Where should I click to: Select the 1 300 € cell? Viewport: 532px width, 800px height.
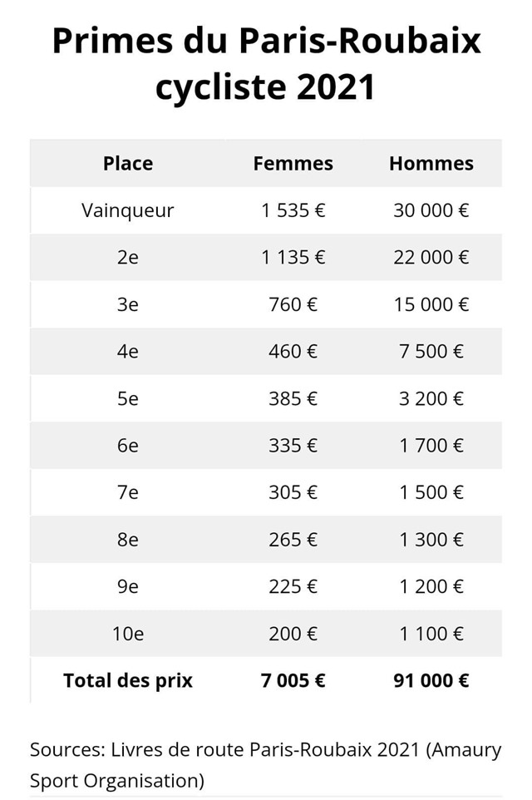(x=431, y=540)
